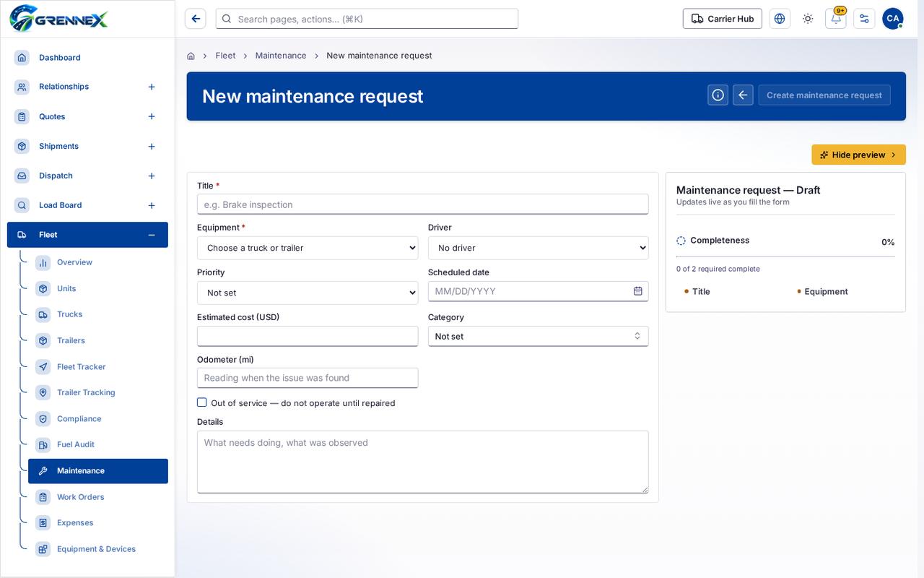Screen dimensions: 924x578
Task: Open Fuel Audit in the sidebar
Action: click(97, 444)
